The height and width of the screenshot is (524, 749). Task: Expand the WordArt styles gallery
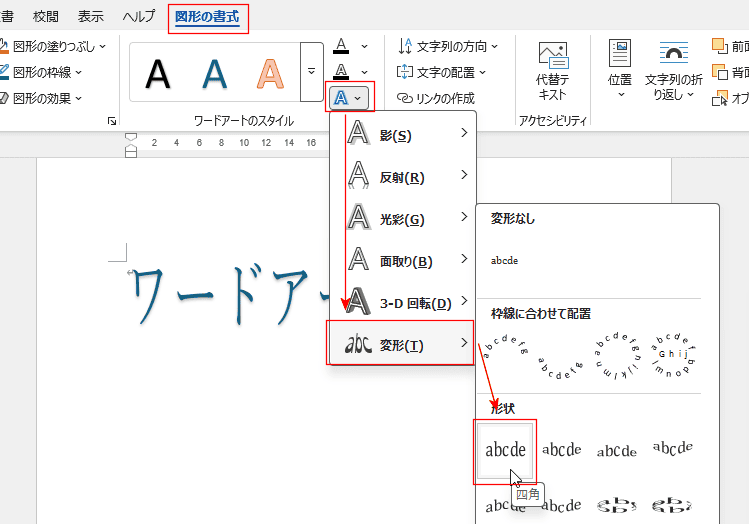[x=311, y=72]
